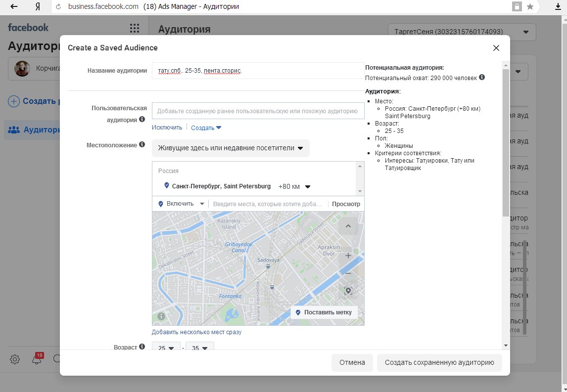Click info icon next to Местоположение
The width and height of the screenshot is (567, 392).
coord(142,144)
